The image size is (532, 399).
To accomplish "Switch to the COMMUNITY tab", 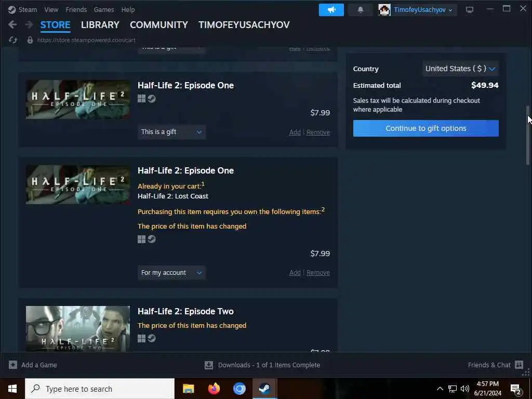I will coord(159,25).
